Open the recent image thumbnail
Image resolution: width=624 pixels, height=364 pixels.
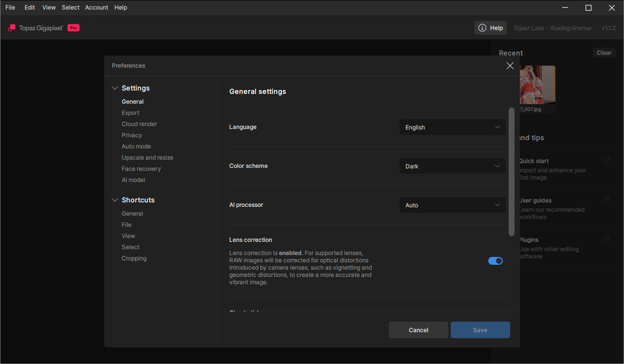point(537,85)
